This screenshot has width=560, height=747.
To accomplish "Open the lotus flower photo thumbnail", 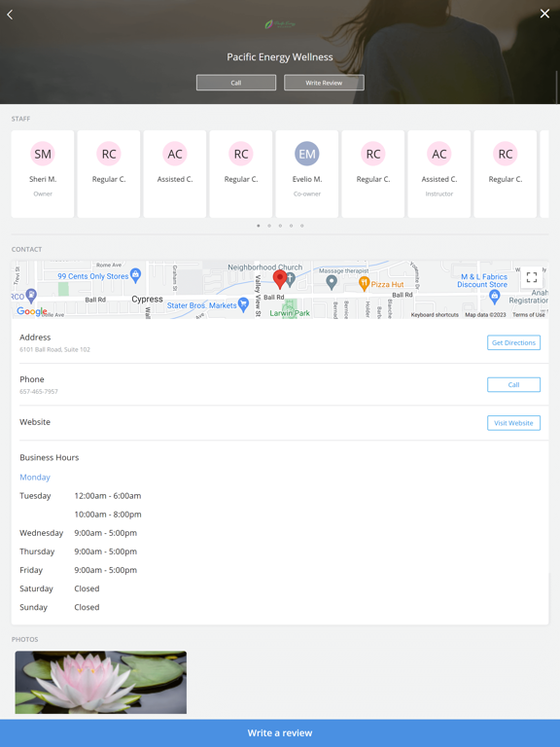I will click(101, 682).
